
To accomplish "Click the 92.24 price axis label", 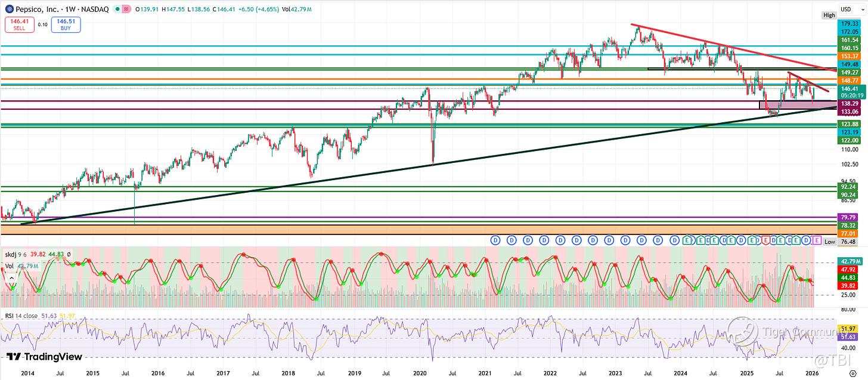I will (x=849, y=187).
